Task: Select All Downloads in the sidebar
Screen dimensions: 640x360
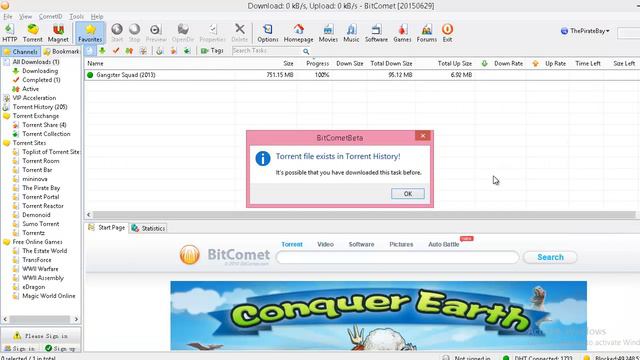Action: click(x=36, y=62)
